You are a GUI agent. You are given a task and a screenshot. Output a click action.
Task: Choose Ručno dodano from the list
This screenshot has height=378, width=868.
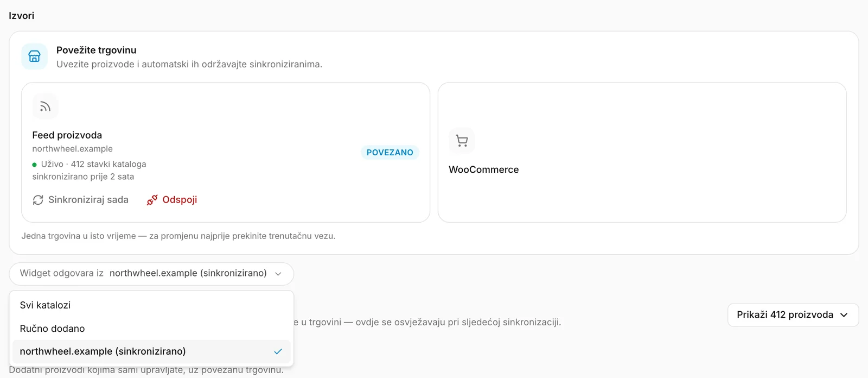coord(151,329)
